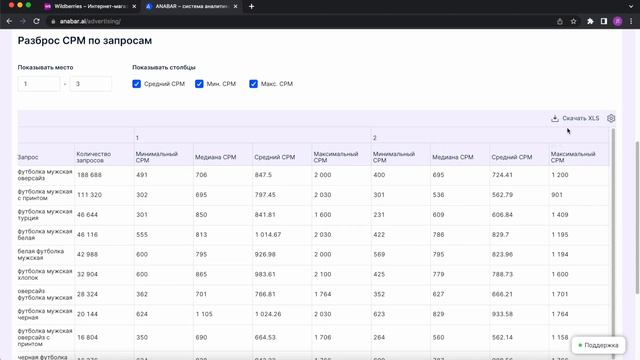Open the Поддержка support chat
Image resolution: width=640 pixels, height=360 pixels.
[x=598, y=345]
